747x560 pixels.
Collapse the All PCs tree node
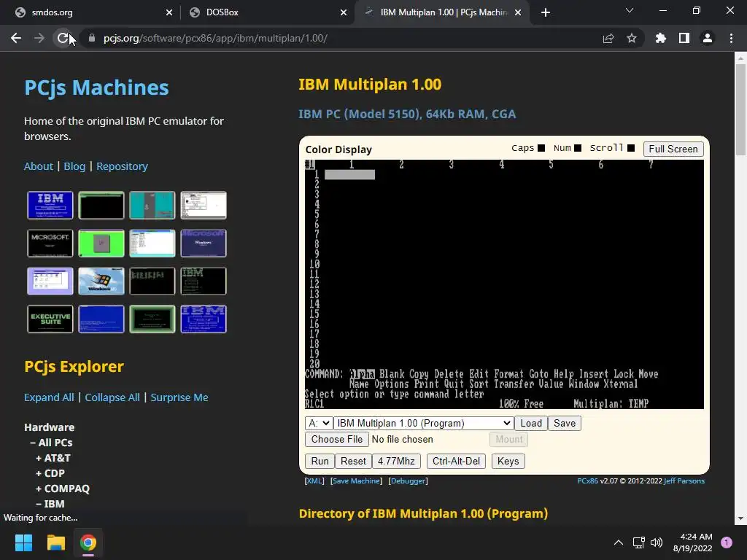[x=52, y=443]
